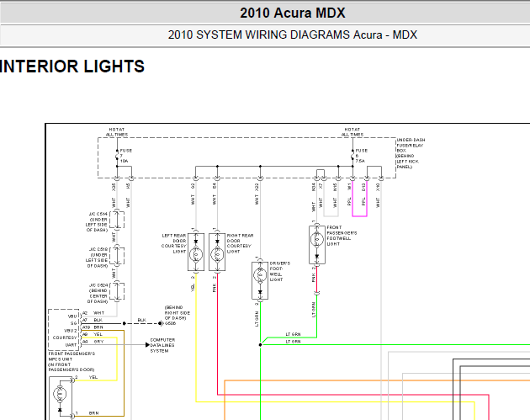The image size is (530, 420).
Task: Click the 'LEFT REAR DOOR COURTESY LIGHT' label
Action: pos(174,243)
